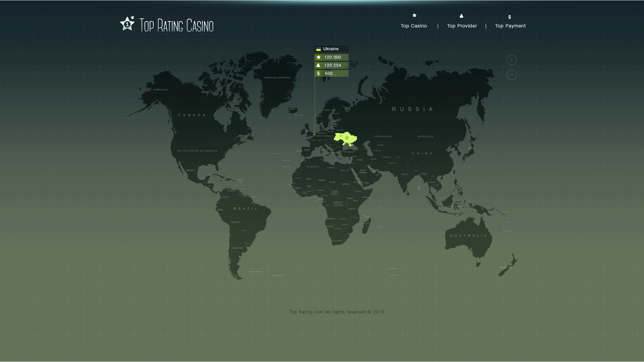Select Canada on the map

coord(192,115)
